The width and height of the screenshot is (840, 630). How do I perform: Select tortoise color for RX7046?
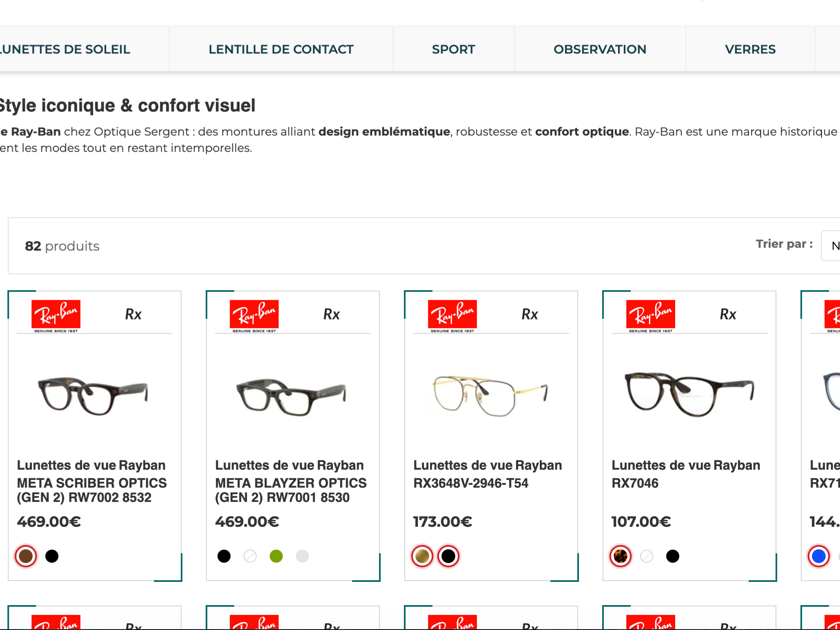click(x=621, y=556)
